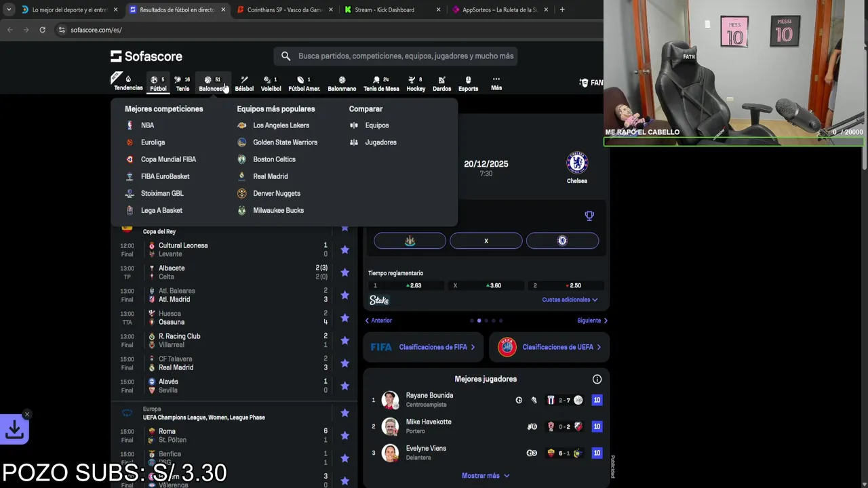Expand Mostrar más players list

tap(486, 476)
